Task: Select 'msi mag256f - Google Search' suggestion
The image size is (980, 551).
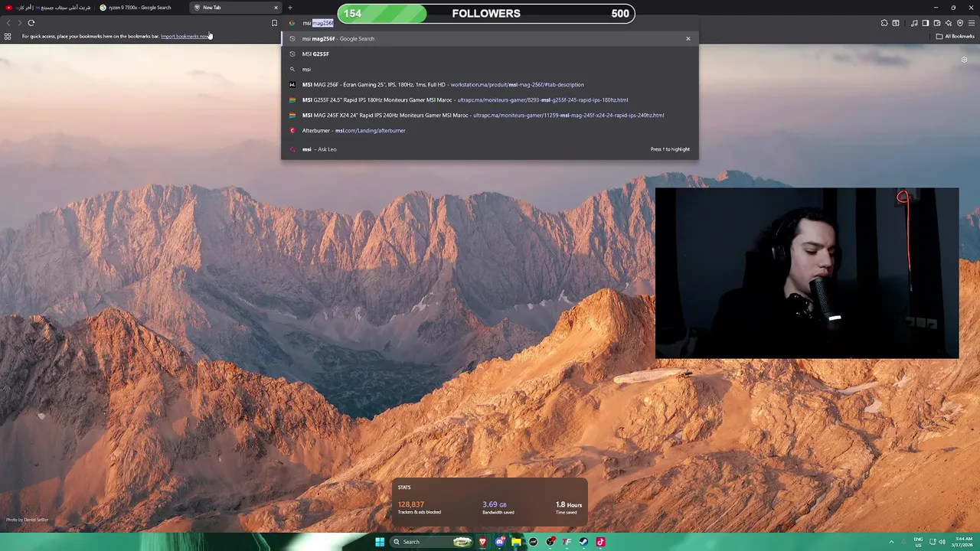Action: coord(490,38)
